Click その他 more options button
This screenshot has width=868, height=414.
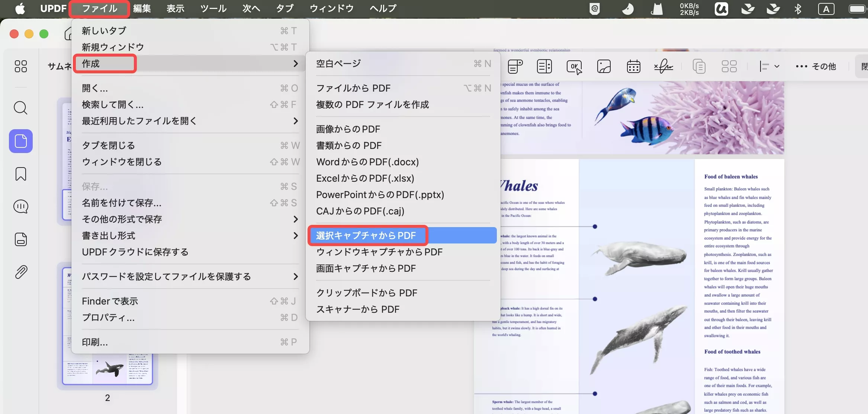[816, 67]
